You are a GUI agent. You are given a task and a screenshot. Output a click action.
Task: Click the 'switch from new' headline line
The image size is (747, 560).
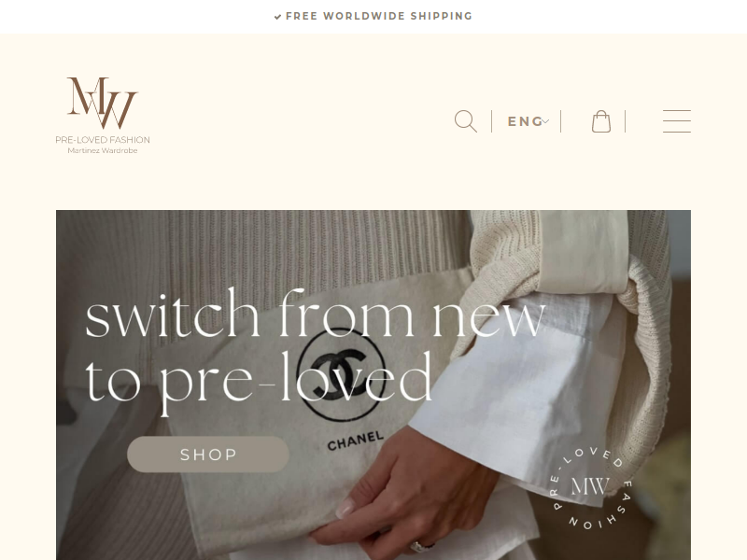click(315, 313)
